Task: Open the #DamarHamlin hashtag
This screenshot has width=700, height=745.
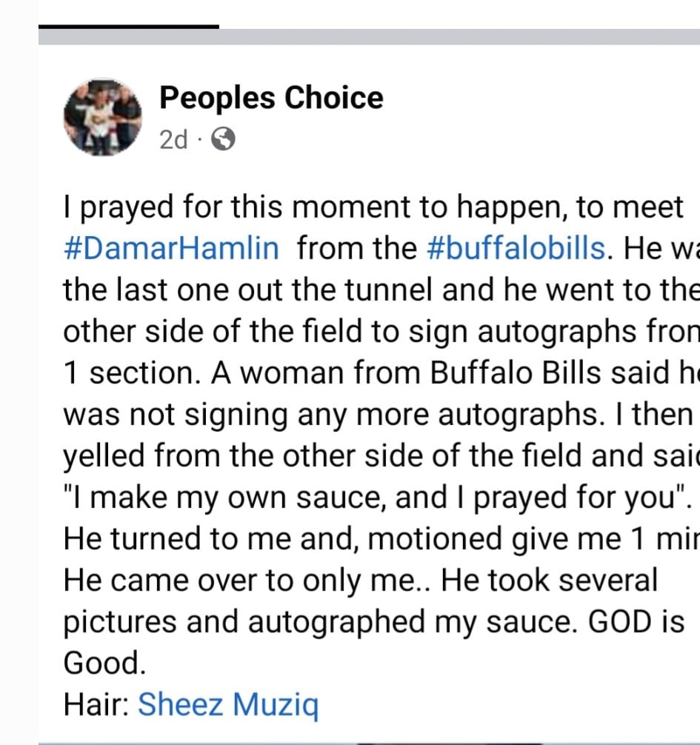Action: click(x=172, y=248)
